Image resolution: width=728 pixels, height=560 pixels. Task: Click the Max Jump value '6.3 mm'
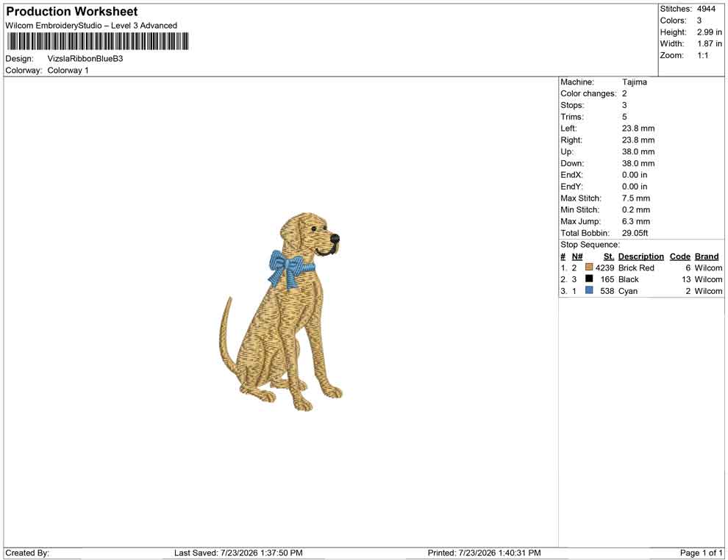[636, 221]
